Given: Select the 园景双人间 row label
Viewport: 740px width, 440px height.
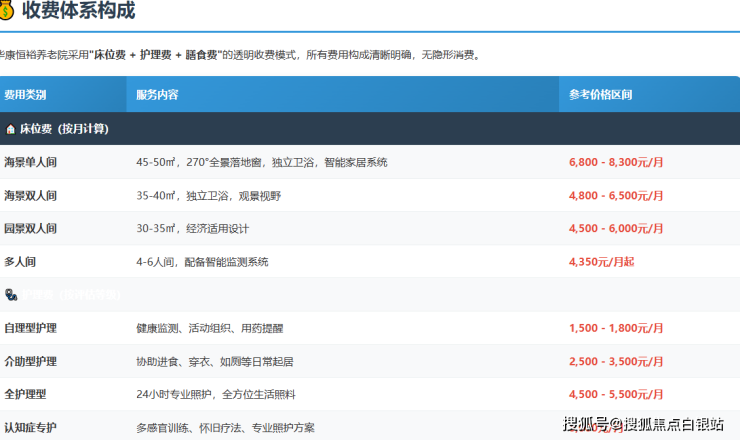Looking at the screenshot, I should pyautogui.click(x=30, y=228).
